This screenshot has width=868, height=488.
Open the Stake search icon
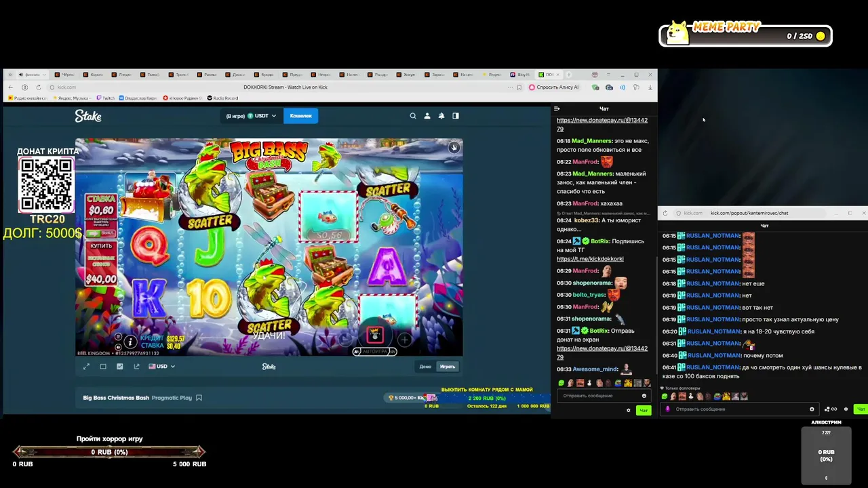[412, 116]
